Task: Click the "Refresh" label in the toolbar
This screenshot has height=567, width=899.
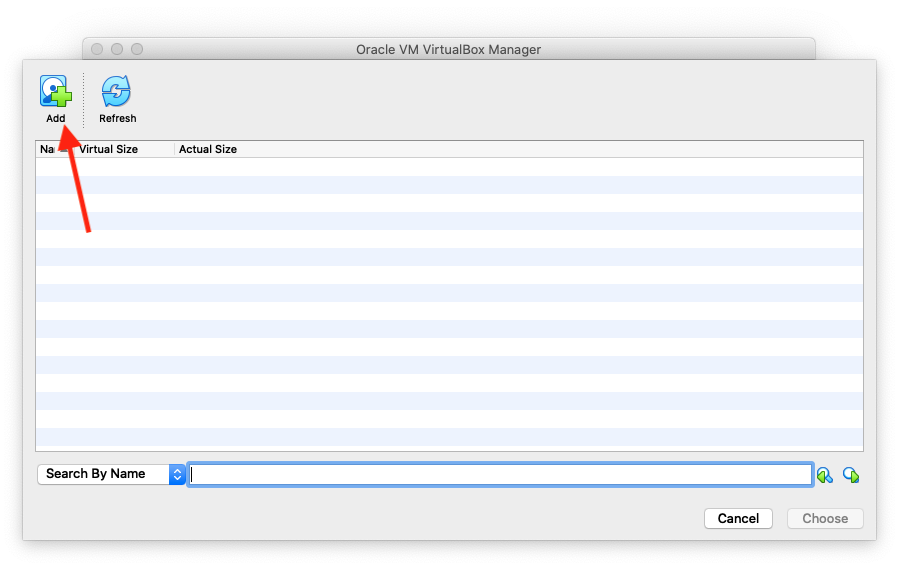Action: click(x=117, y=118)
